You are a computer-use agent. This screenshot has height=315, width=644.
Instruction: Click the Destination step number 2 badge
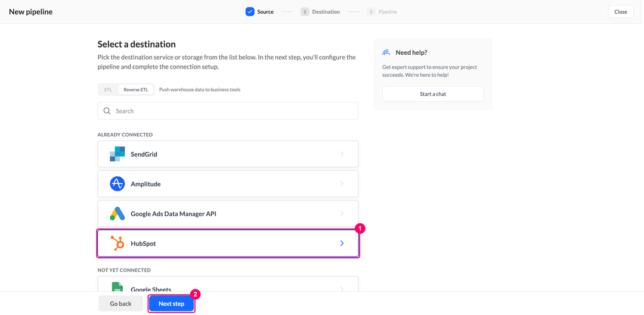click(x=305, y=12)
